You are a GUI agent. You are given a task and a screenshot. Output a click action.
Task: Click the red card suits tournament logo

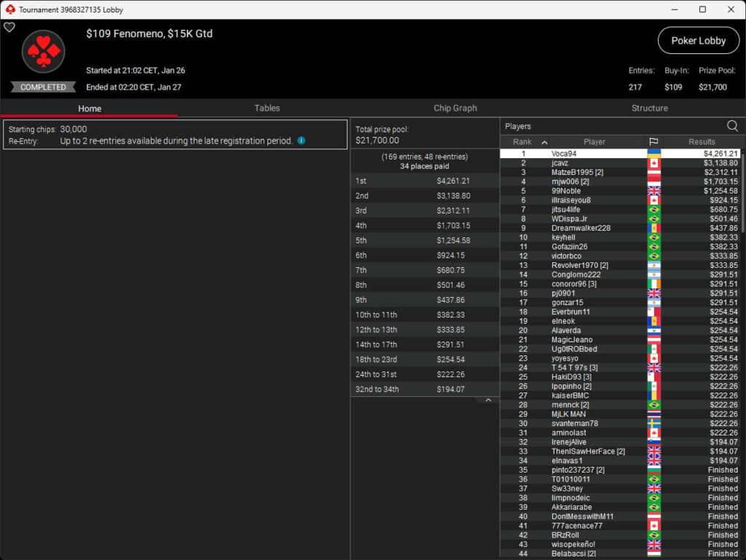(44, 52)
